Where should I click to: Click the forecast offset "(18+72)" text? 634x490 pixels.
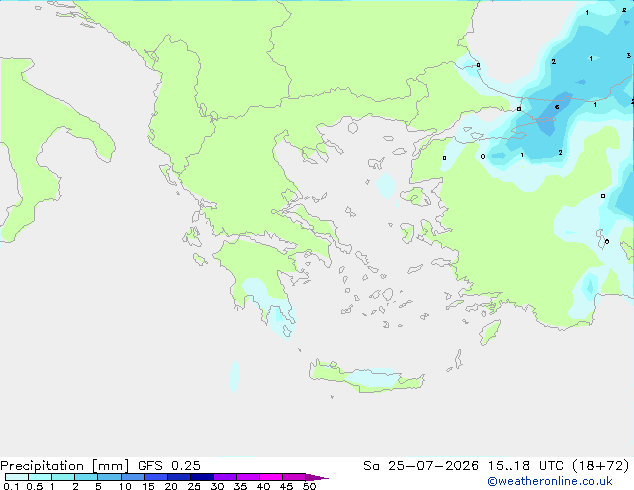(x=601, y=466)
